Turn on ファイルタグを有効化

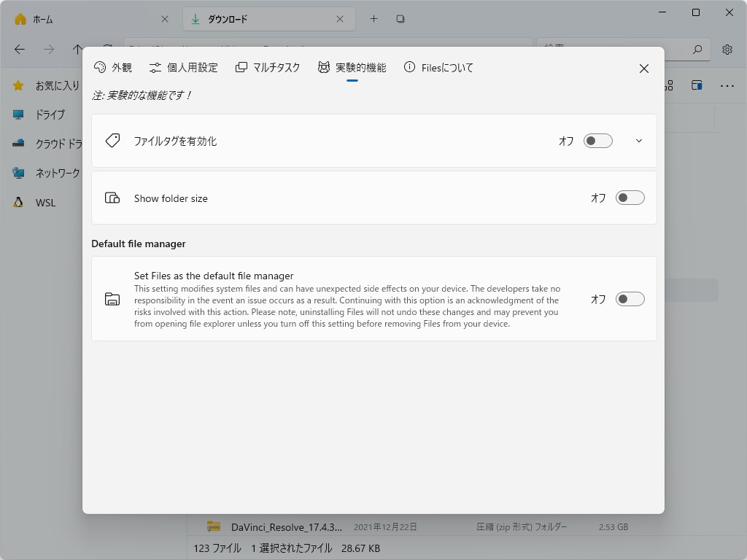(x=597, y=141)
